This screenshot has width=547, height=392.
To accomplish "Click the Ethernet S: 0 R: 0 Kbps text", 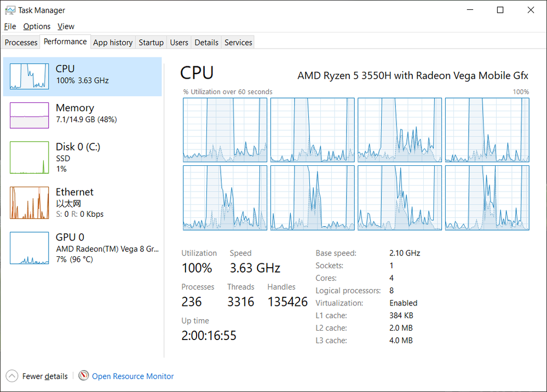I will pyautogui.click(x=80, y=214).
